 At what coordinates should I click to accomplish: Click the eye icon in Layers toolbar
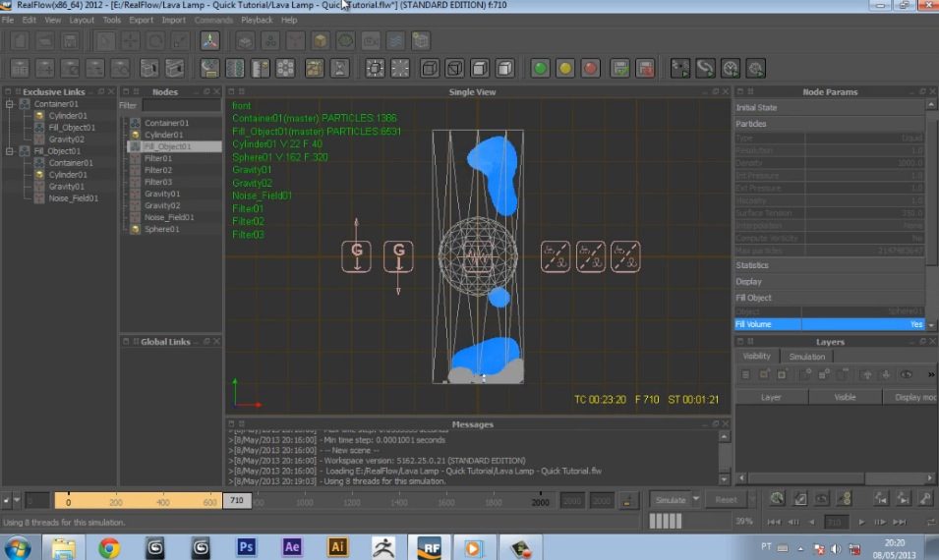pyautogui.click(x=906, y=374)
